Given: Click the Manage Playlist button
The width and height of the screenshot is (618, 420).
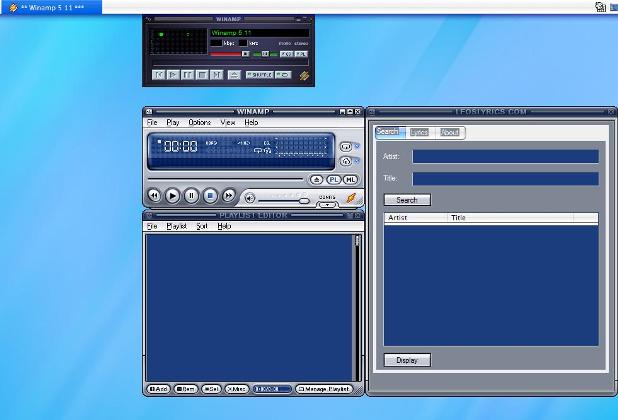Looking at the screenshot, I should click(324, 389).
